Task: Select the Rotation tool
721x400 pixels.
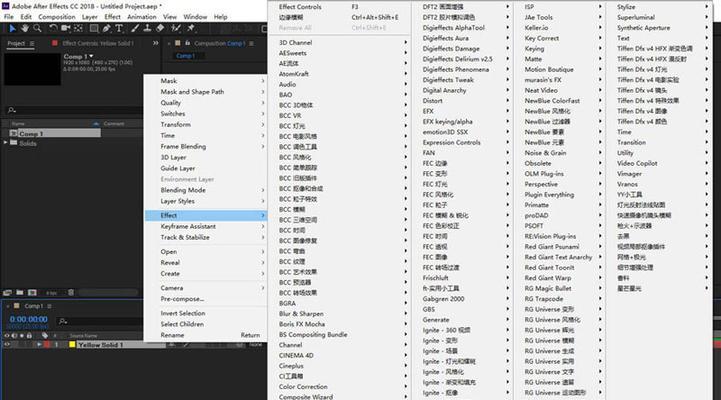Action: pyautogui.click(x=53, y=29)
